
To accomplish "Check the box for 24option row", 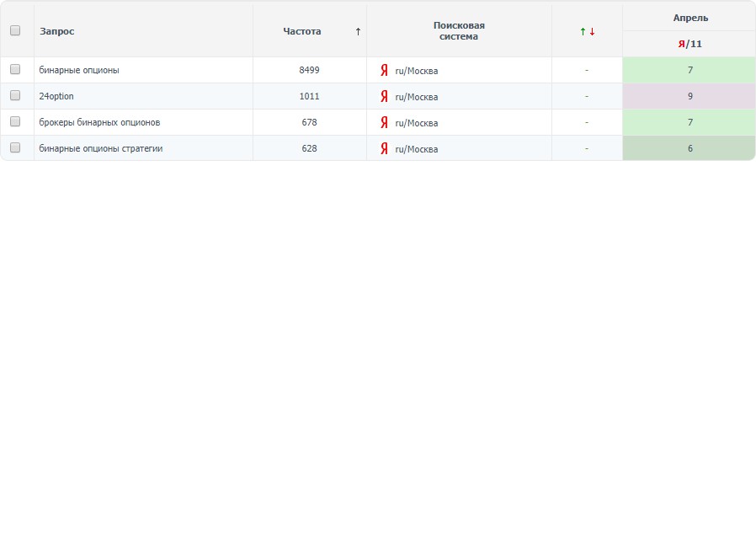I will [x=15, y=95].
